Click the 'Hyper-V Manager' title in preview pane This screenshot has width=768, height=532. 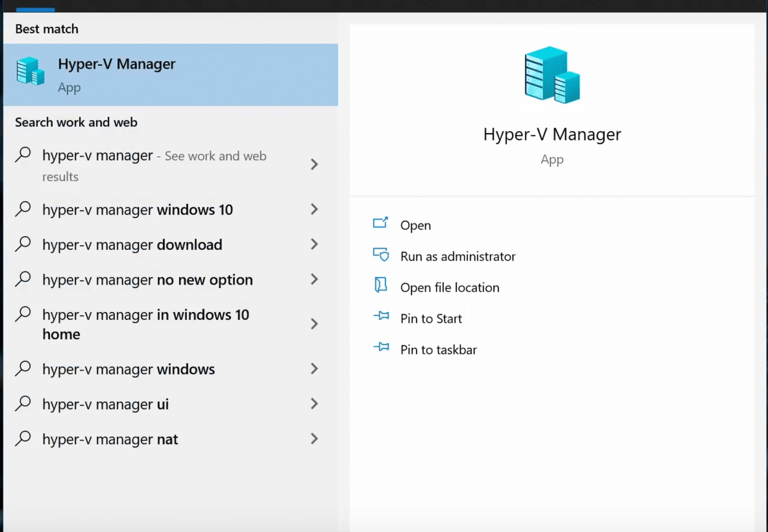point(552,134)
